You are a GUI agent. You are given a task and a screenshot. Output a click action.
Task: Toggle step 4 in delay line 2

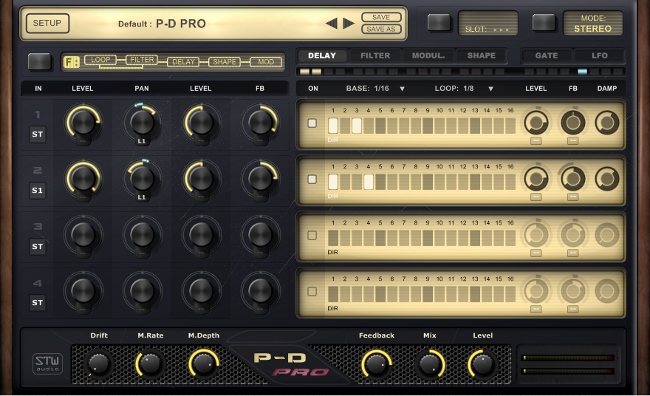[369, 182]
